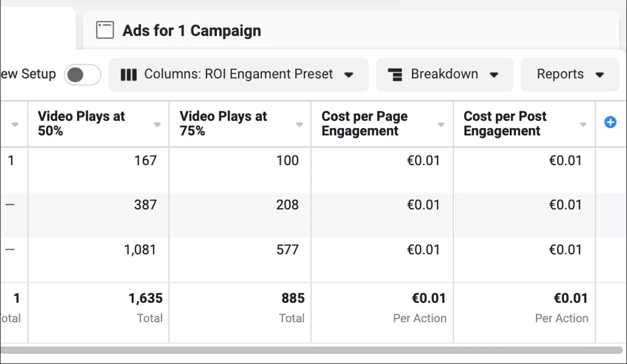Open the Ads for 1 Campaign tab
Image resolution: width=627 pixels, height=364 pixels.
(x=351, y=31)
